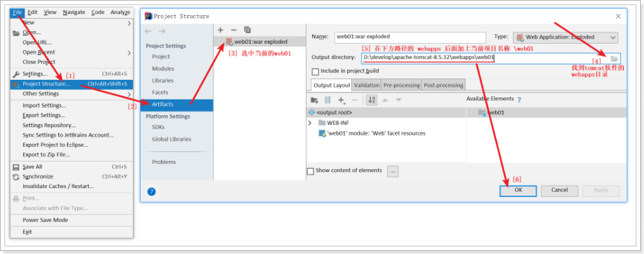Select Global Libraries in sidebar
Screen dimensions: 644x254
(x=171, y=139)
